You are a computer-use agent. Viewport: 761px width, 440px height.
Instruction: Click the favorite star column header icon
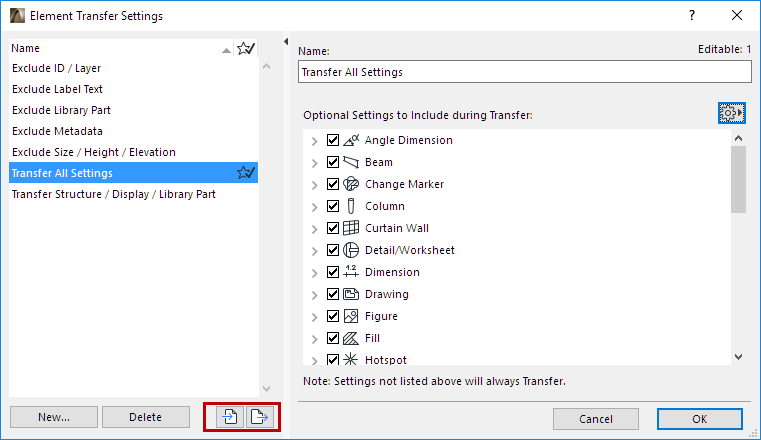click(246, 47)
